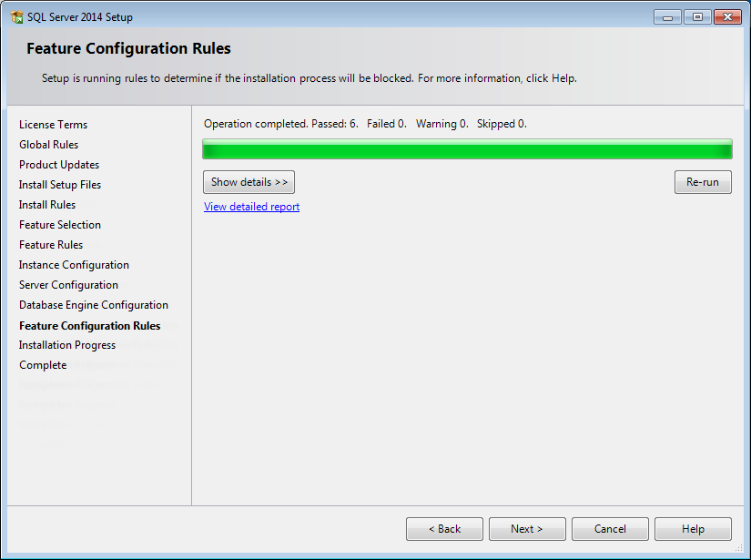751x560 pixels.
Task: Select Install Rules step in sidebar
Action: [47, 205]
